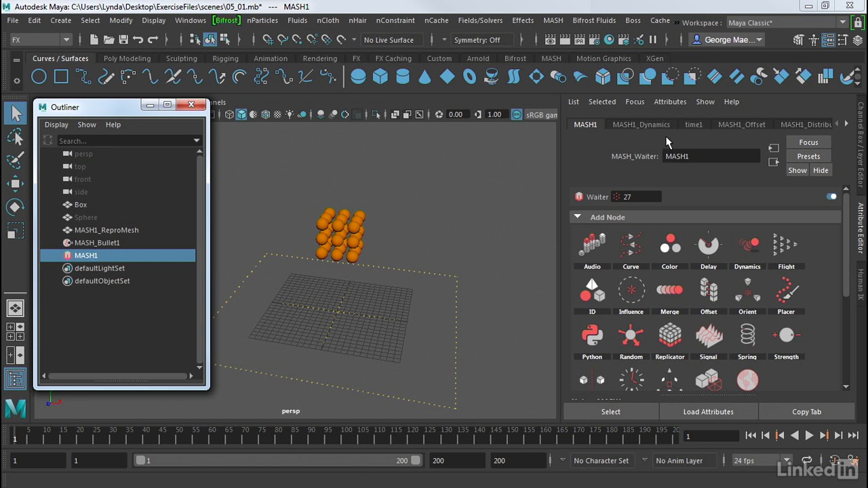
Task: Switch to the MASH1_Dynamics tab
Action: click(x=641, y=125)
